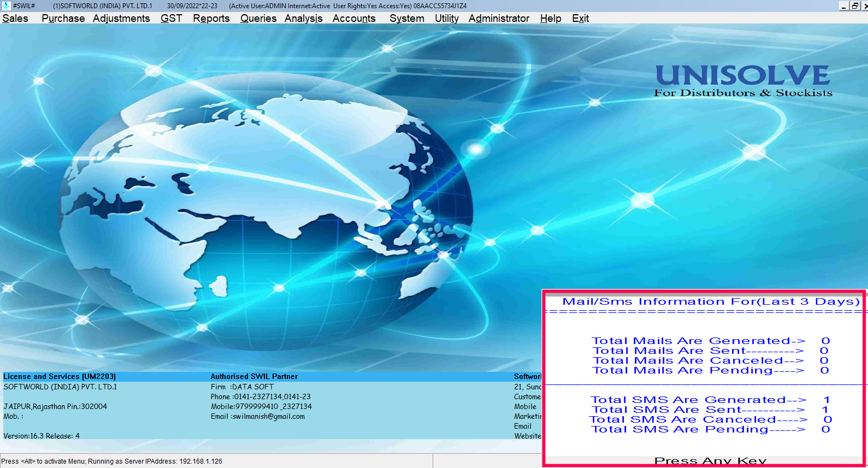This screenshot has width=868, height=468.
Task: Open the Accounts menu
Action: coord(354,19)
